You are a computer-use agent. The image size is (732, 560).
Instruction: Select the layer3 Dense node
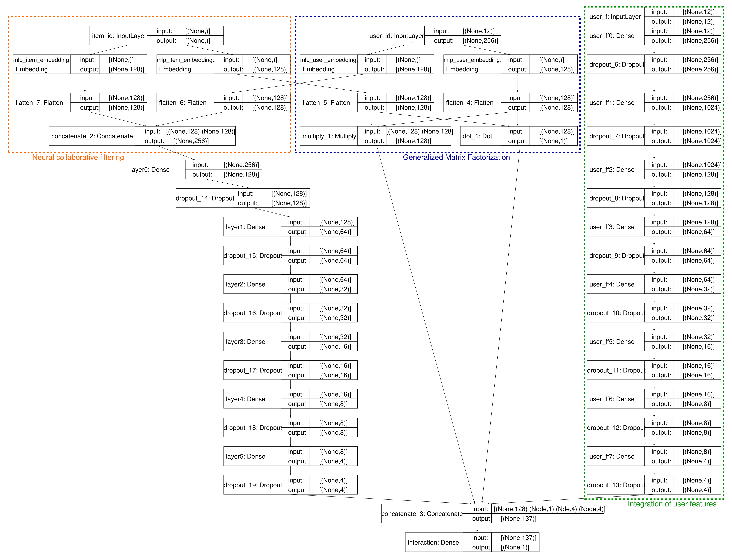coord(245,342)
